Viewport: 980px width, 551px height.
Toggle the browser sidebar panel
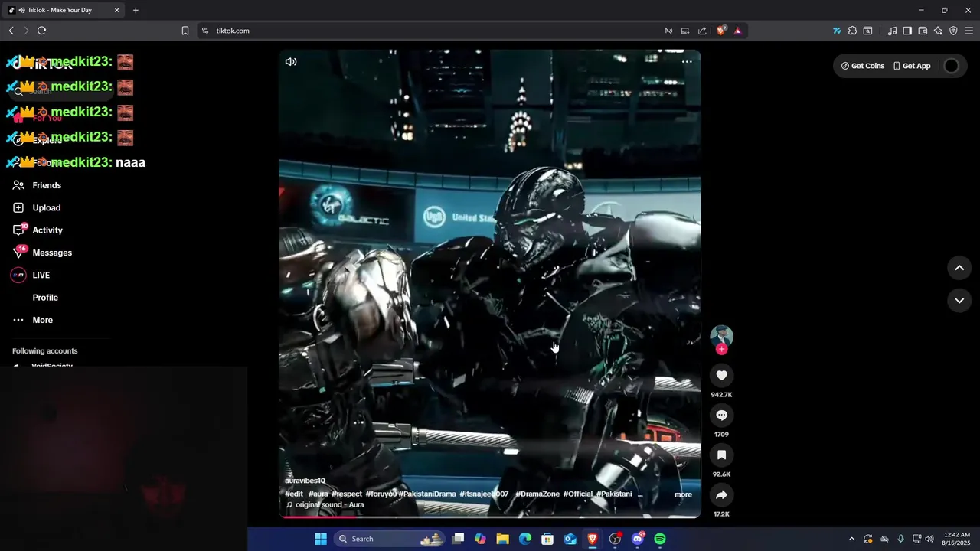pyautogui.click(x=907, y=31)
